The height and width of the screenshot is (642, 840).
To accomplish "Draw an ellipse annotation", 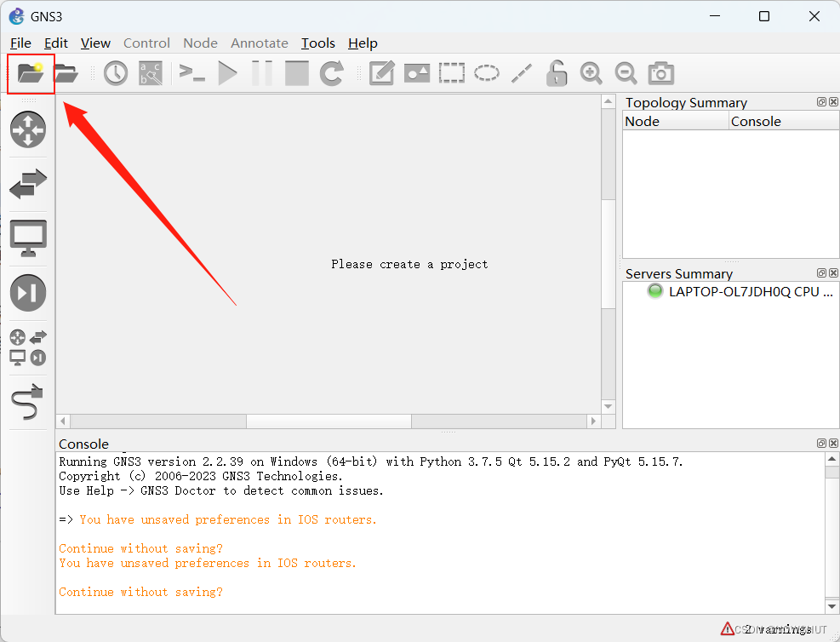I will (487, 73).
